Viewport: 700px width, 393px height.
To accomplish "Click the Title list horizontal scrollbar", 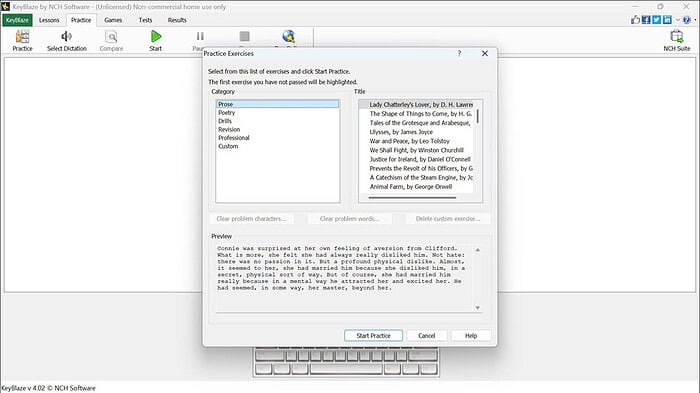I will 412,197.
